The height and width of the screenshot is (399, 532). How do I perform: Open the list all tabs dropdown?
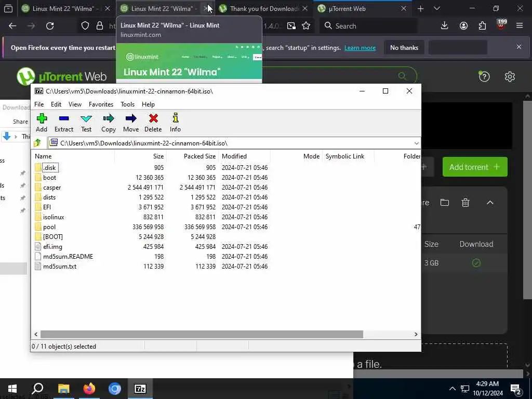(x=436, y=8)
